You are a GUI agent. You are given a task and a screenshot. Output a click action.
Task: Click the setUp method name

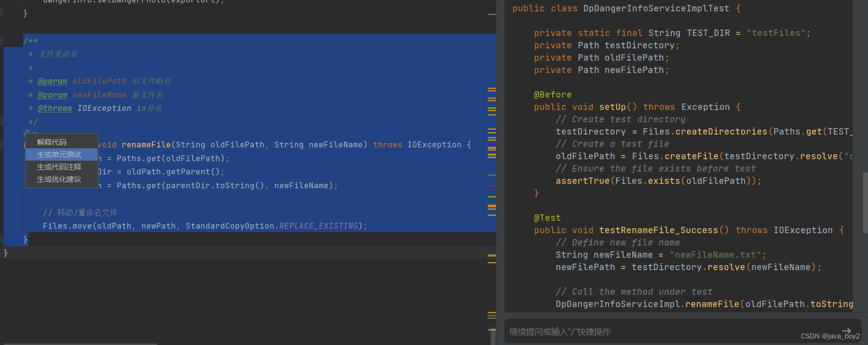click(x=612, y=107)
